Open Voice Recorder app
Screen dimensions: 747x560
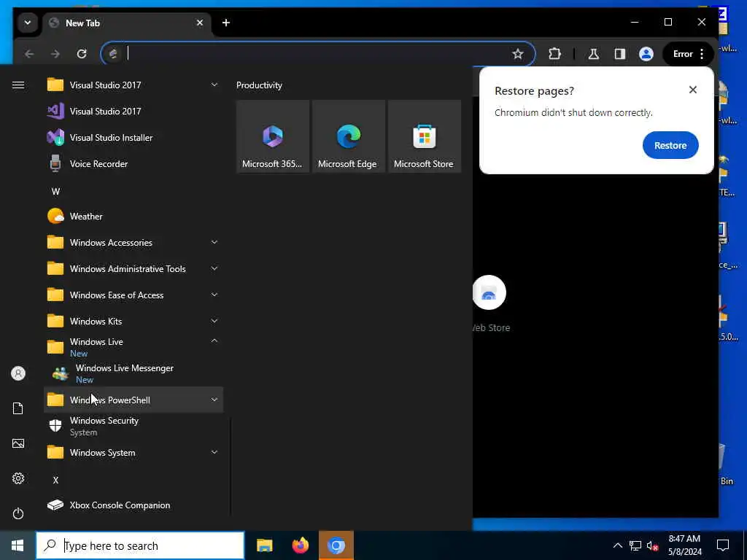(x=133, y=164)
